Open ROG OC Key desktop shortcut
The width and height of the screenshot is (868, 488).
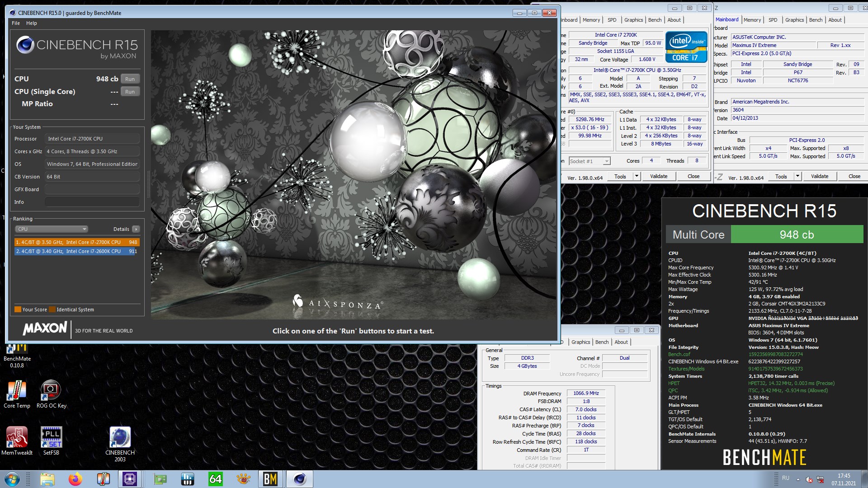[51, 394]
